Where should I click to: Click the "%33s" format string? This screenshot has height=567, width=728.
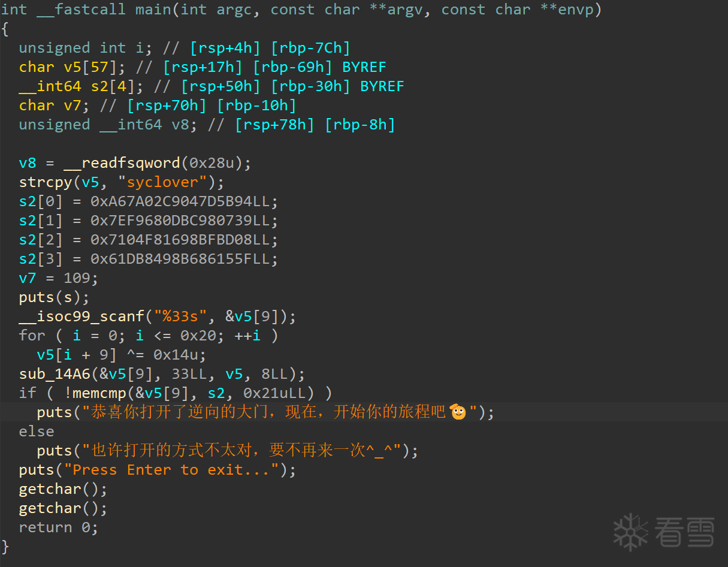(184, 316)
